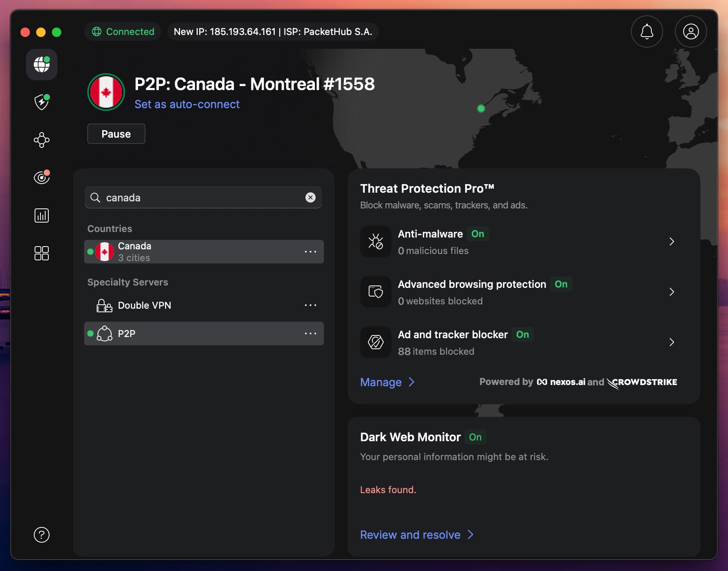Click the notification bell icon
728x571 pixels.
pyautogui.click(x=647, y=32)
